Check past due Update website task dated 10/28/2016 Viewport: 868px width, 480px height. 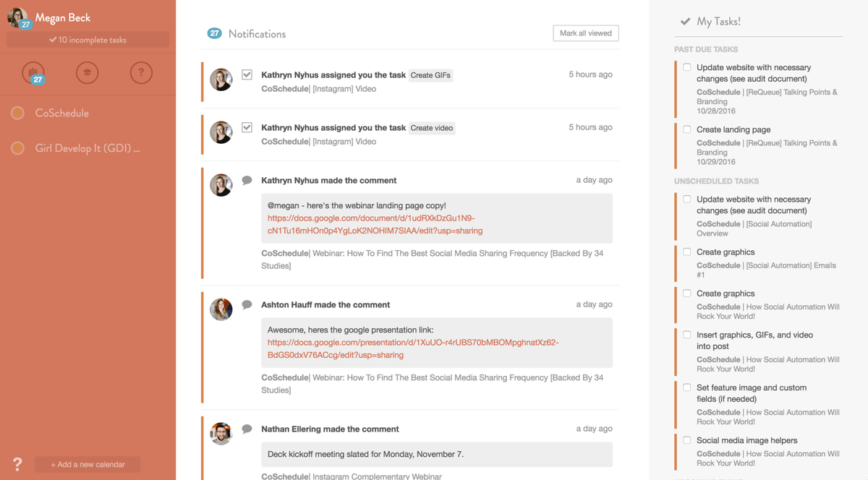(x=687, y=67)
